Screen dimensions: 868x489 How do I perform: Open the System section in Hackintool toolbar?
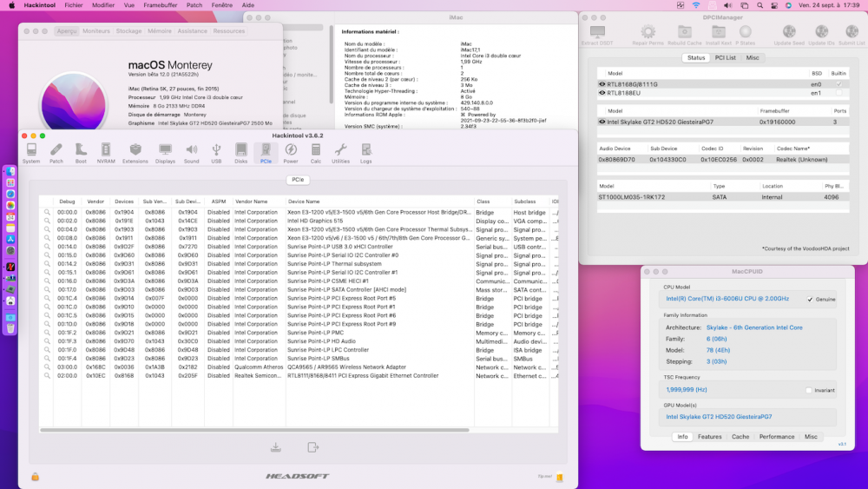tap(31, 154)
